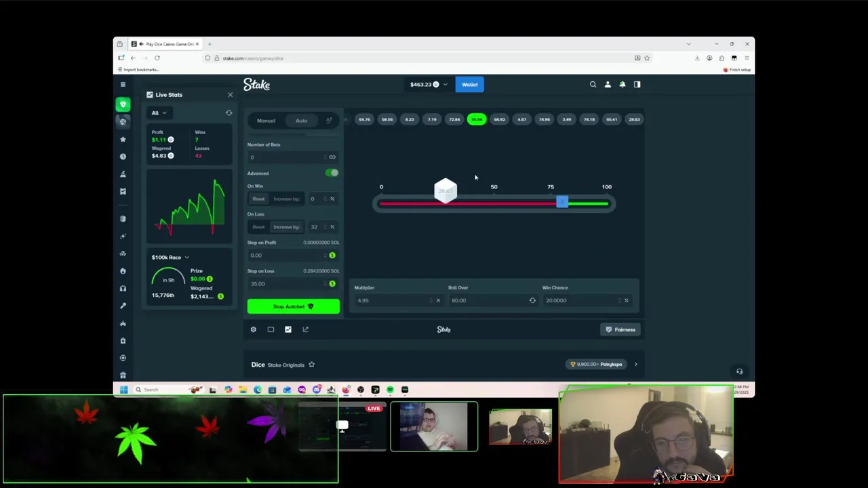Open game settings gear icon
Screen dimensions: 868x488
(254, 329)
